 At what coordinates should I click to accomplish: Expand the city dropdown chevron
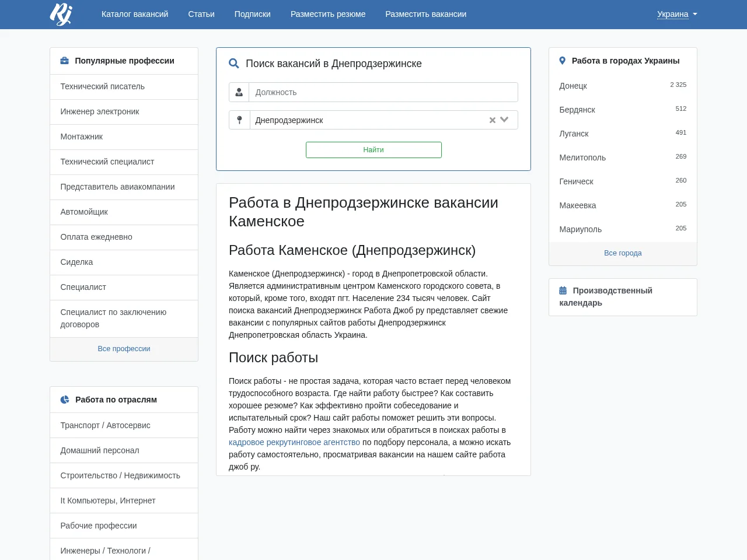pyautogui.click(x=505, y=120)
